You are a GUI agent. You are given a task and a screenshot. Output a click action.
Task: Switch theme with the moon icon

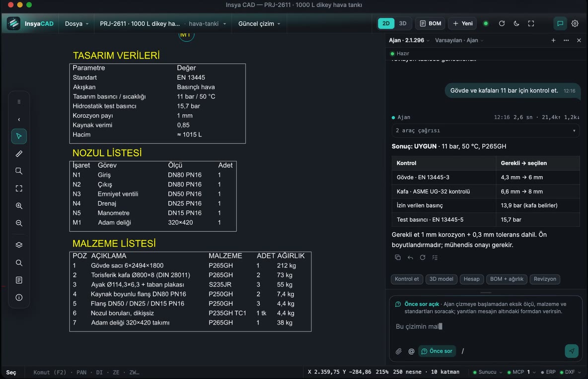[x=516, y=24]
